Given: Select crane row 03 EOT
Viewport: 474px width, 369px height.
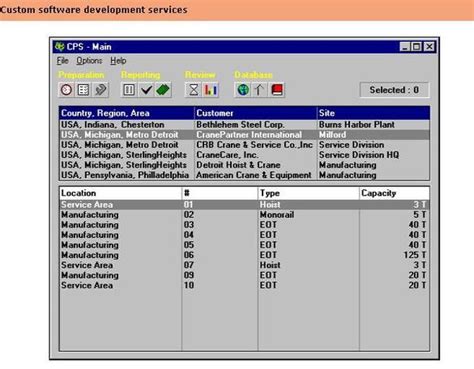Looking at the screenshot, I should tap(245, 225).
